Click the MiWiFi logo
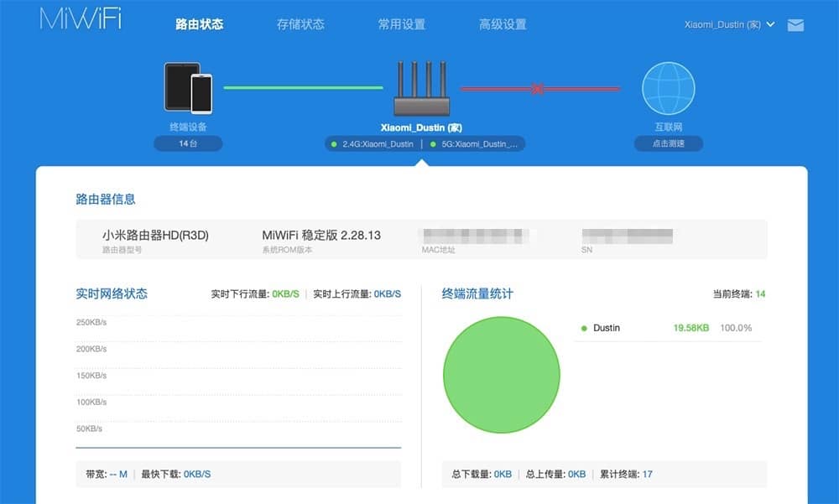 click(x=81, y=19)
